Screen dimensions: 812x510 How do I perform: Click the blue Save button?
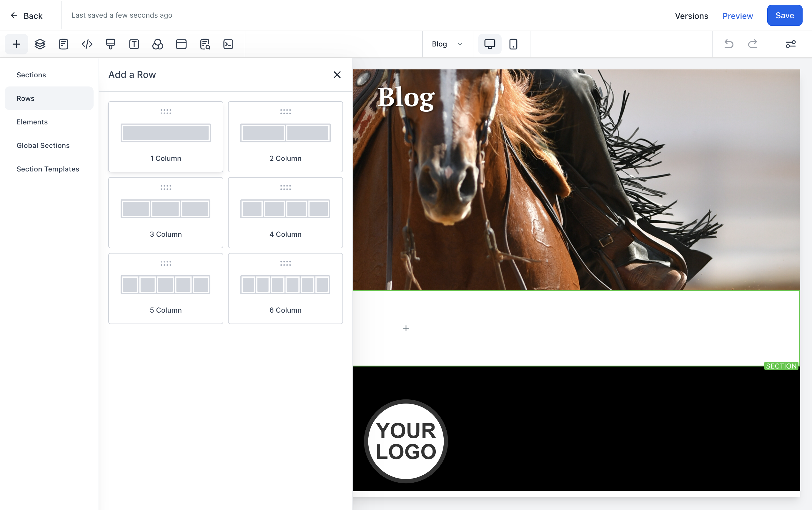[785, 15]
